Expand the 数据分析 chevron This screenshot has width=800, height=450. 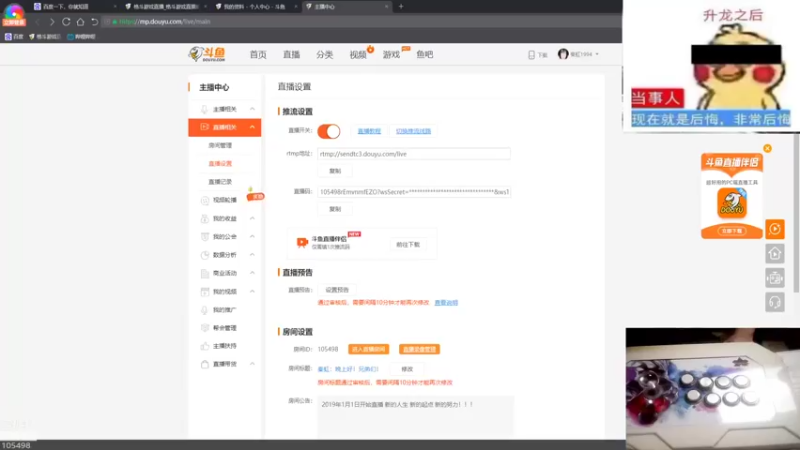pos(252,255)
